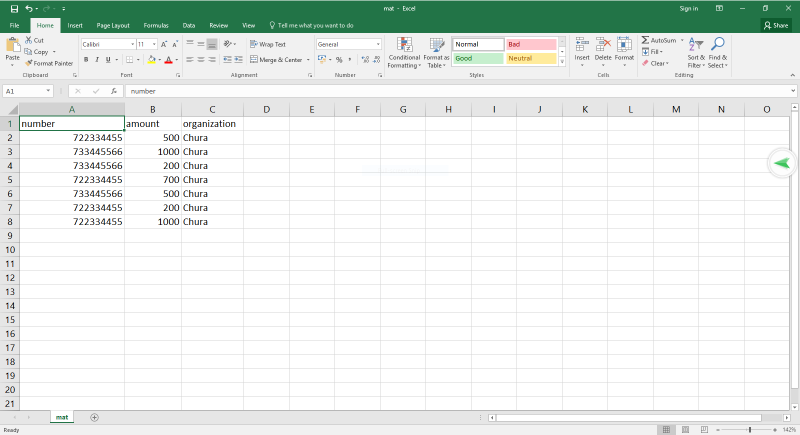Click the Insert cells icon
Image resolution: width=800 pixels, height=435 pixels.
click(582, 45)
